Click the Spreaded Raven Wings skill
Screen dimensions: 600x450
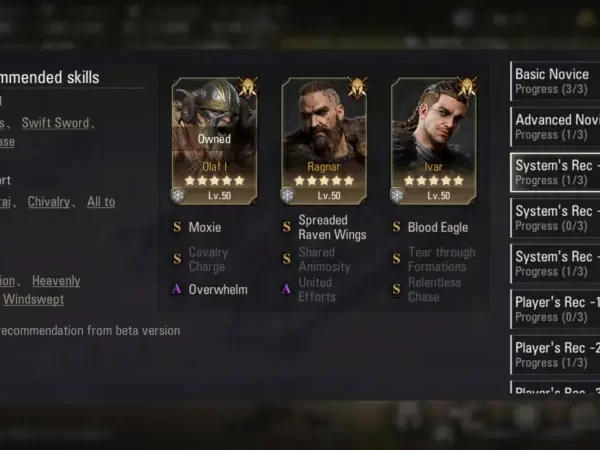332,227
